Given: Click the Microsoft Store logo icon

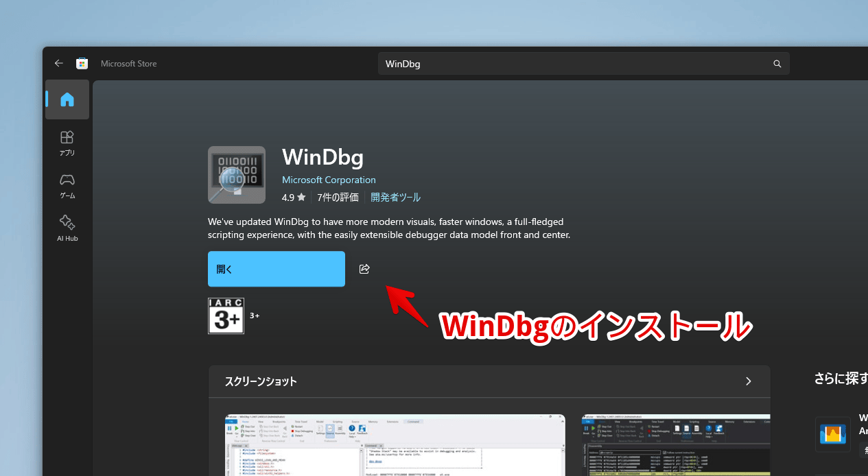Looking at the screenshot, I should [82, 63].
